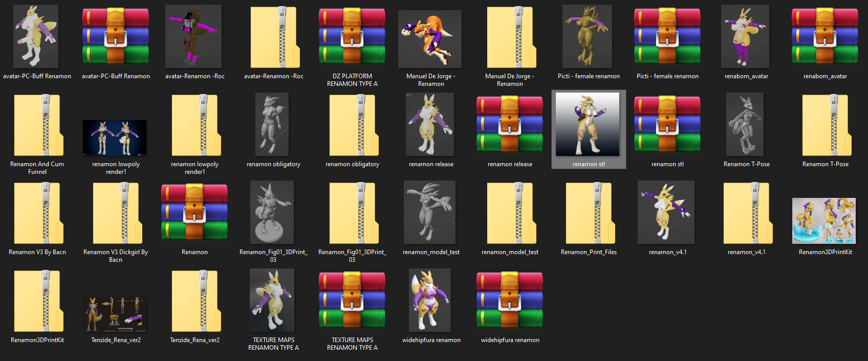868x361 pixels.
Task: Select the avatar-PC-Buff Renamon RAR archive icon
Action: 116,37
